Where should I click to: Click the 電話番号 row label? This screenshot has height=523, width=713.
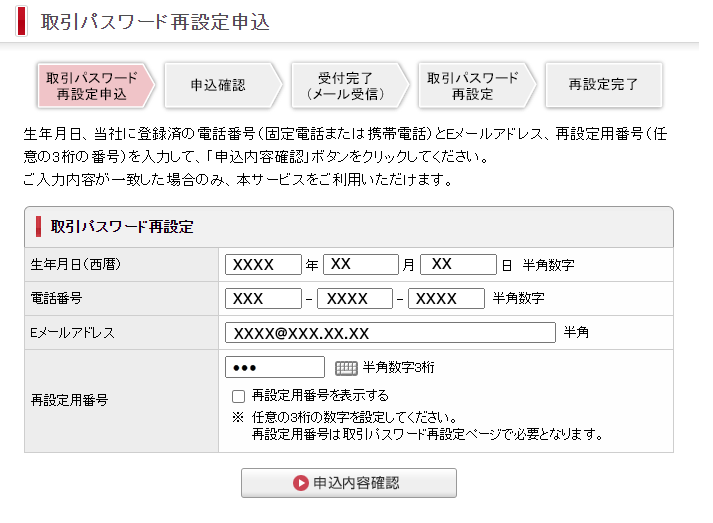[x=57, y=299]
